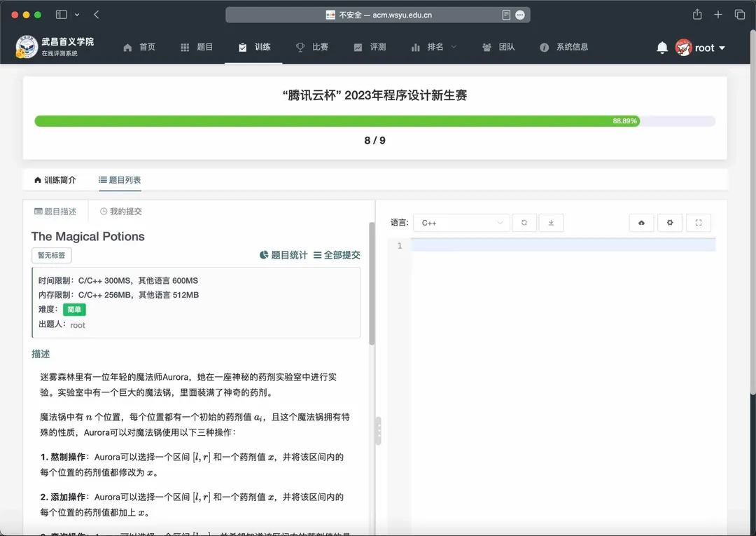
Task: Click the reader view icon in address bar
Action: (x=506, y=15)
